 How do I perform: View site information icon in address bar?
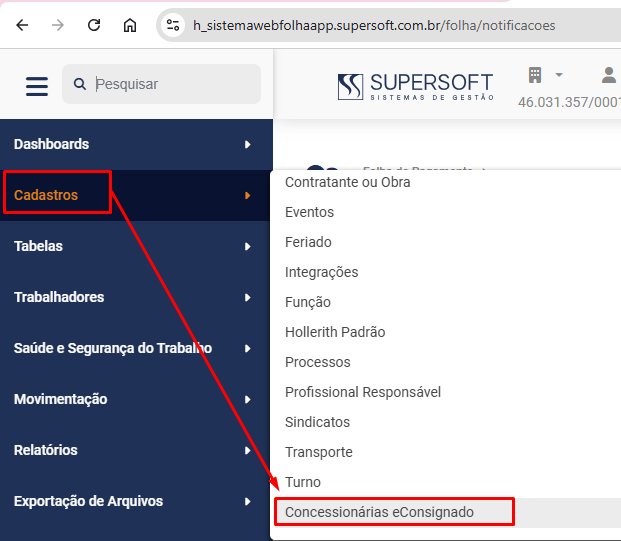point(173,25)
